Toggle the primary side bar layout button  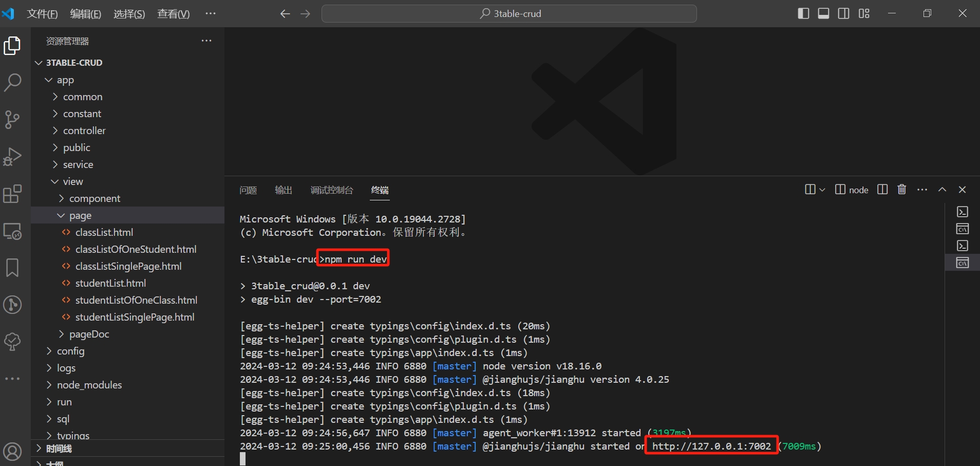coord(803,13)
